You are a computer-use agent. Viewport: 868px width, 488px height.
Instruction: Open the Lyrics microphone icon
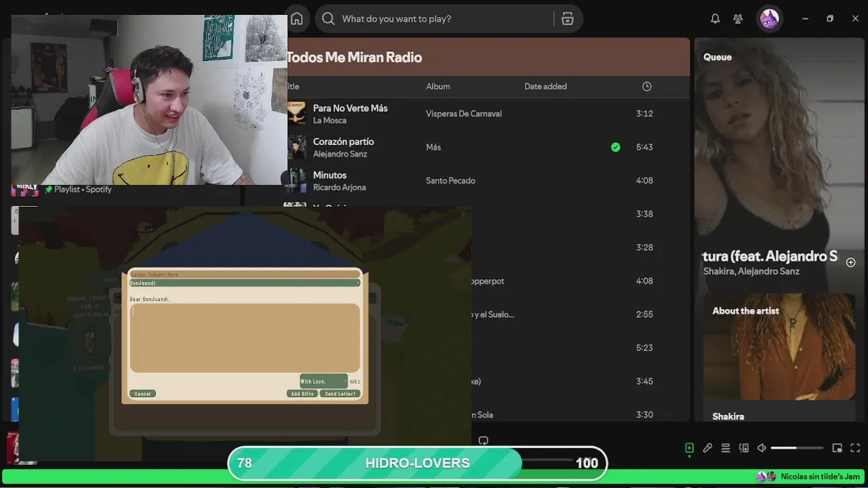point(707,448)
